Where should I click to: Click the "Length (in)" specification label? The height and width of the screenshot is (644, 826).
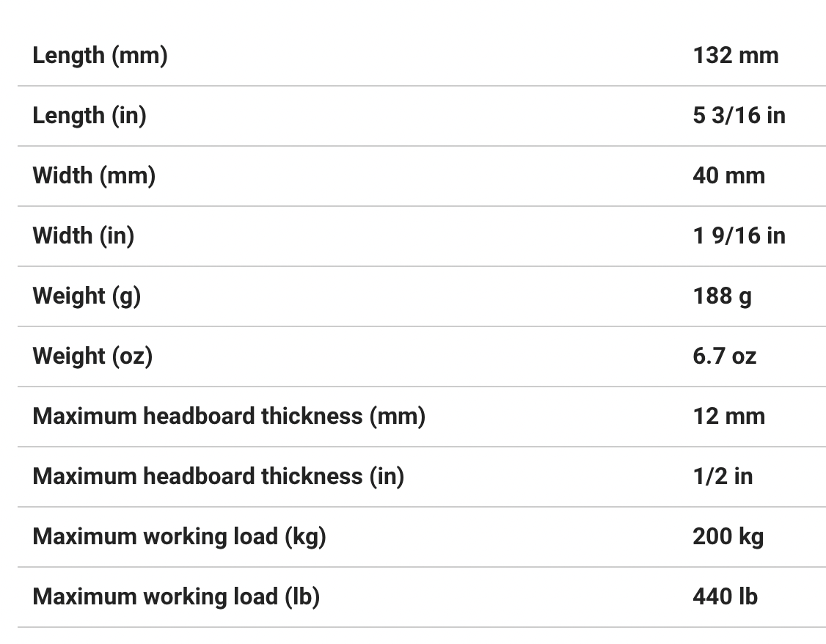[x=89, y=116]
